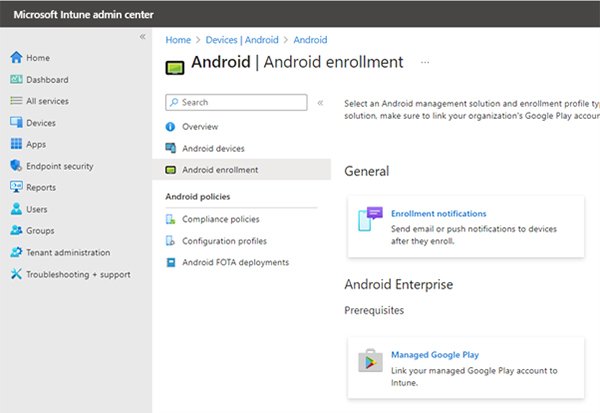The image size is (600, 413).
Task: Open Dashboard from the sidebar icon
Action: coord(16,80)
